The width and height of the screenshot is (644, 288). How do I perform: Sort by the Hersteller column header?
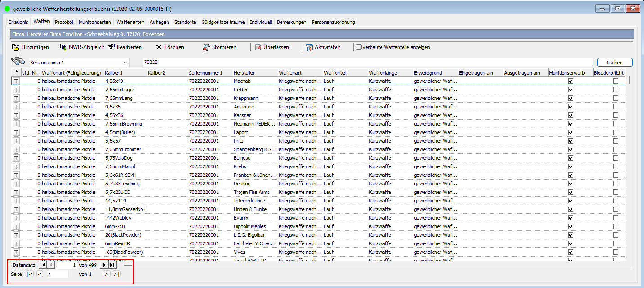[255, 72]
